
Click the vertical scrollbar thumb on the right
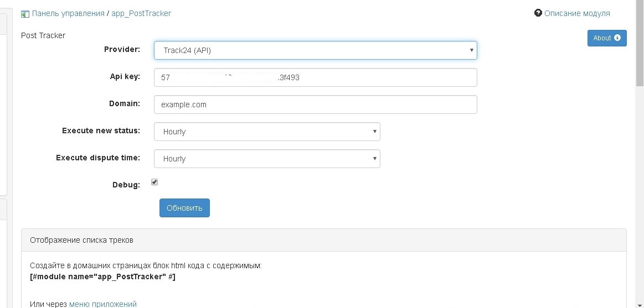[640, 44]
